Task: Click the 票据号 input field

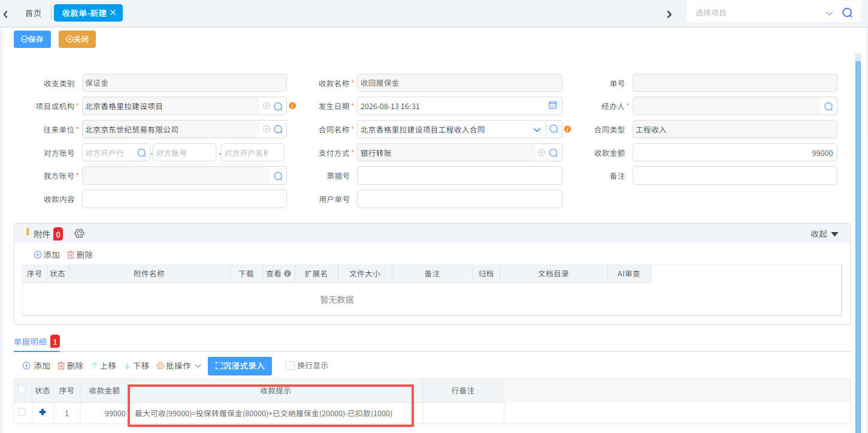Action: coord(459,176)
